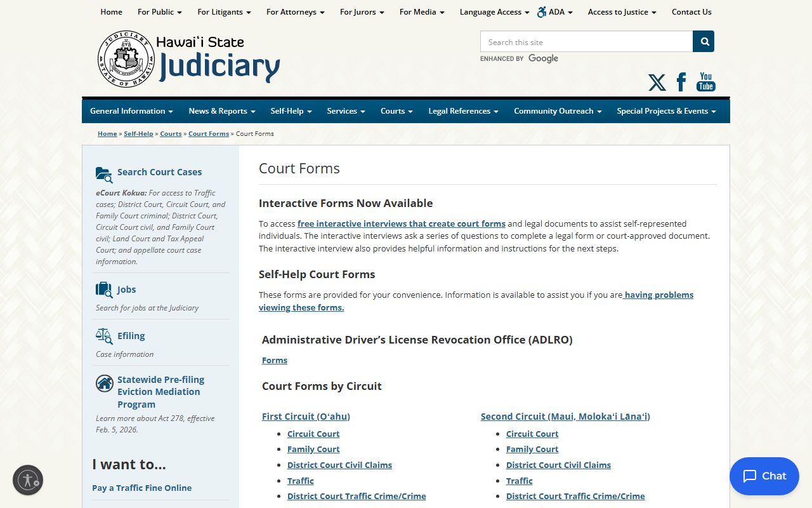The image size is (812, 508).
Task: Open Contact Us page
Action: coord(691,11)
